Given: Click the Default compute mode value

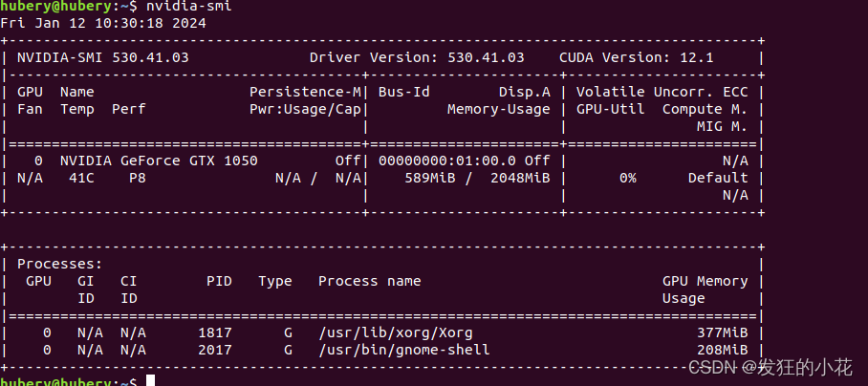Looking at the screenshot, I should point(718,178).
